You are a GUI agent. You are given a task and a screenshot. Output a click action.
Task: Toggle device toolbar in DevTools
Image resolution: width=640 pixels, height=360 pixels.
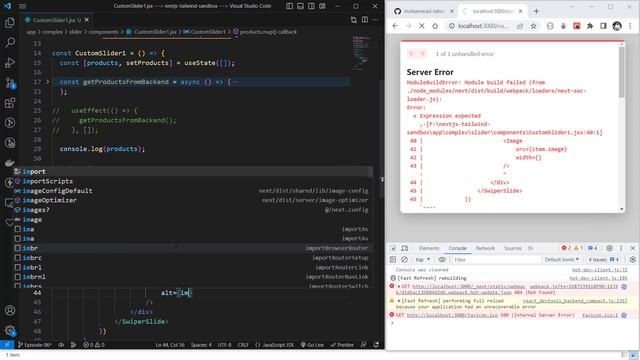pos(404,248)
